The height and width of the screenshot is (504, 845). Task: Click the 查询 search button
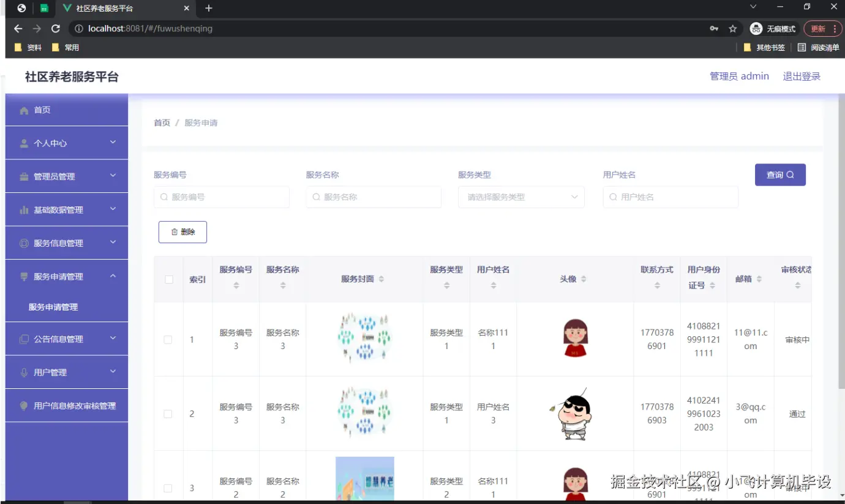tap(780, 175)
